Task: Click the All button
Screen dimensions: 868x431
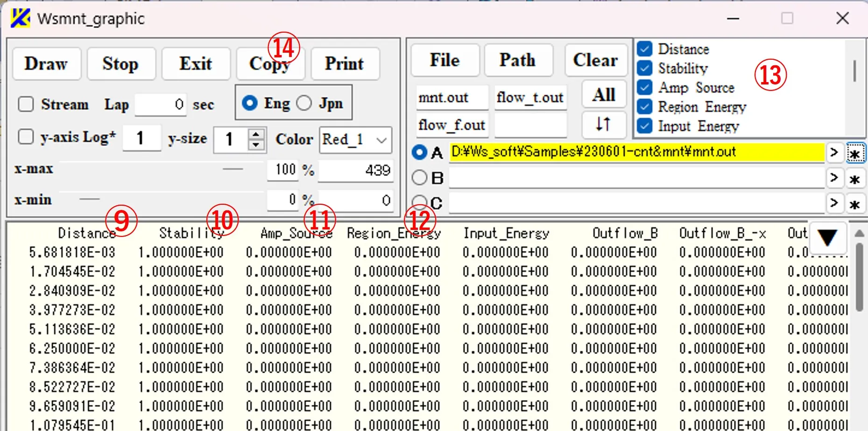Action: [x=604, y=95]
